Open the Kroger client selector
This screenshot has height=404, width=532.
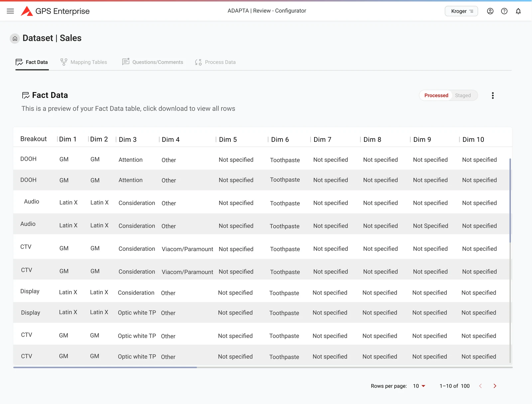(462, 11)
